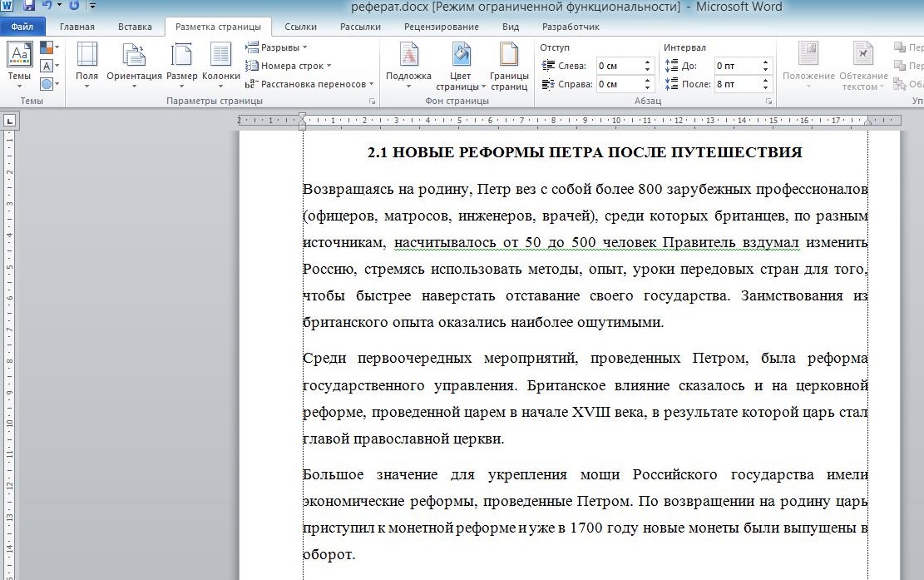Open the Файл menu
The height and width of the screenshot is (580, 924).
(22, 27)
